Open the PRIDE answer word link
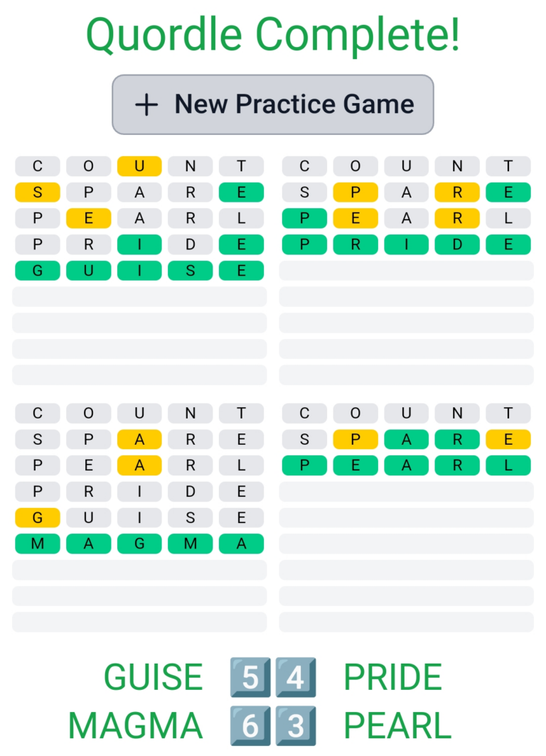 392,676
